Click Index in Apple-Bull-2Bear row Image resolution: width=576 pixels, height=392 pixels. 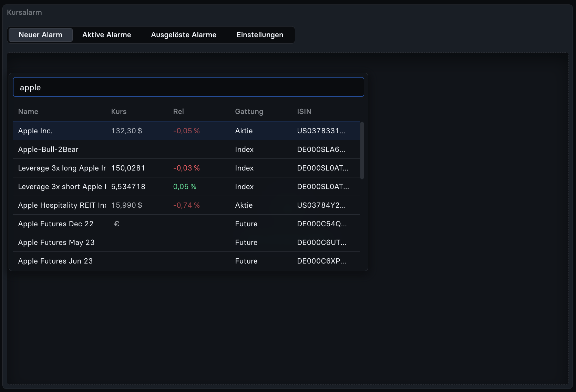[244, 149]
